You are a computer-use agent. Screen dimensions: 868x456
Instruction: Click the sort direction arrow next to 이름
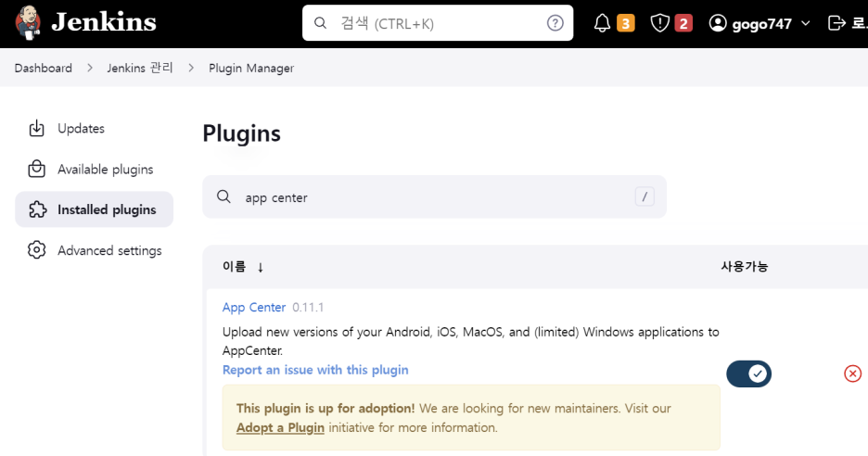[x=261, y=267]
